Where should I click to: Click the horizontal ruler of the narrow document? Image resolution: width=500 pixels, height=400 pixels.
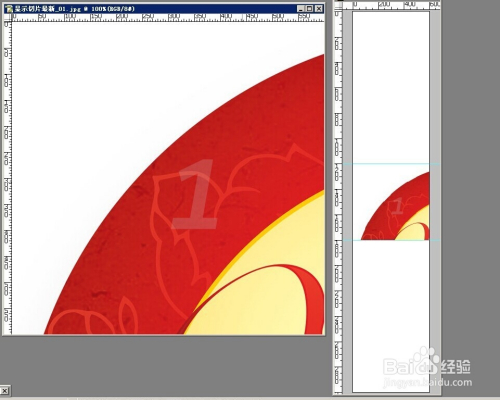pos(391,5)
